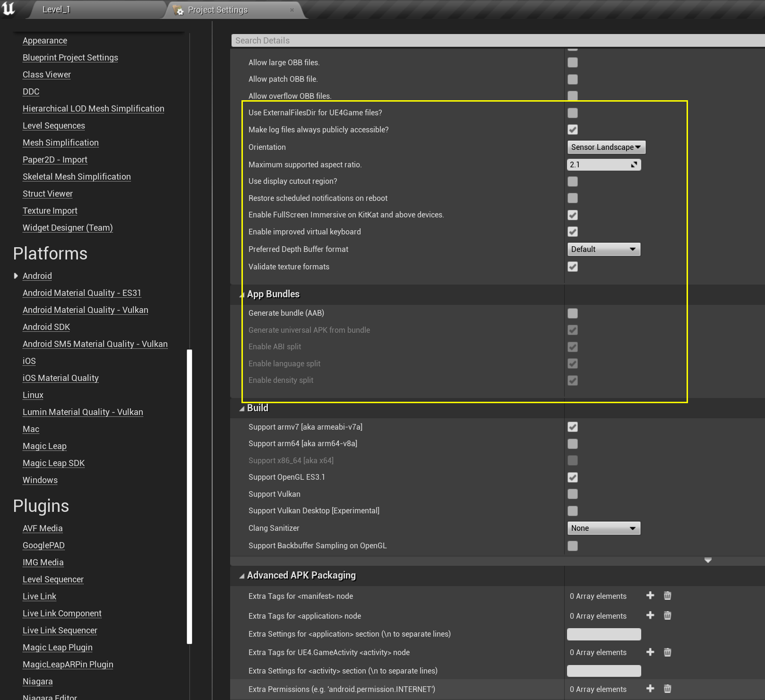765x700 pixels.
Task: Toggle Use ExternalFilesDir for UE4Game files
Action: pos(573,112)
